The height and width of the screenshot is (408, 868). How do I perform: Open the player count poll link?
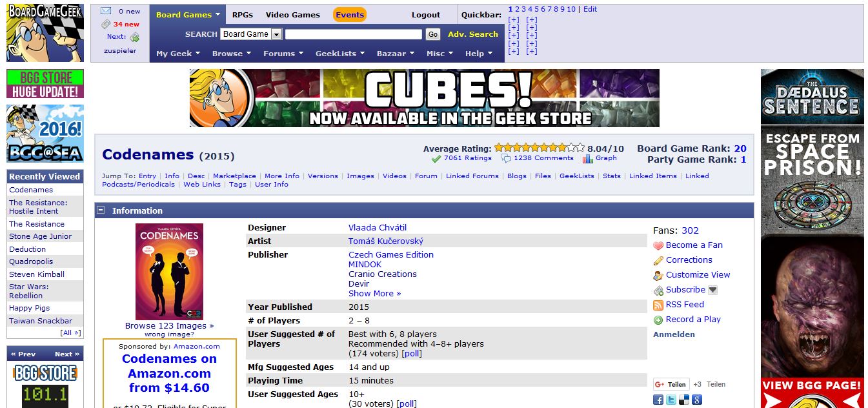click(x=412, y=354)
